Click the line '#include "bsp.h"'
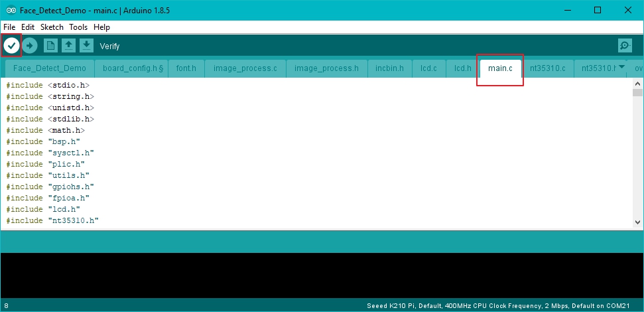Image resolution: width=644 pixels, height=312 pixels. [43, 141]
